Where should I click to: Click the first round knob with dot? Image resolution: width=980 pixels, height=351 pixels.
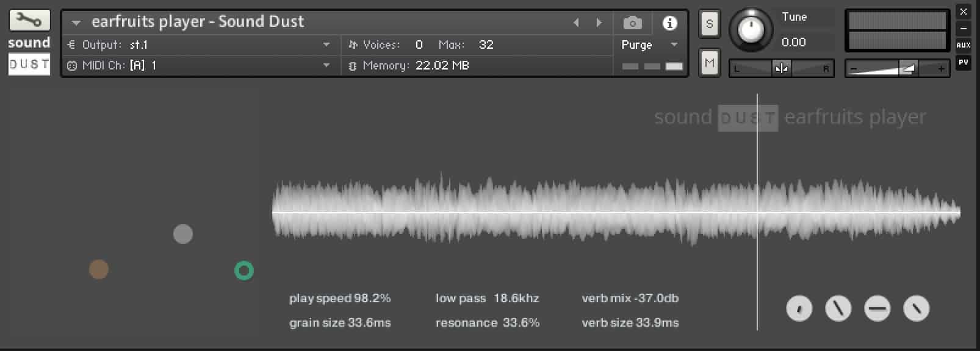pyautogui.click(x=799, y=308)
